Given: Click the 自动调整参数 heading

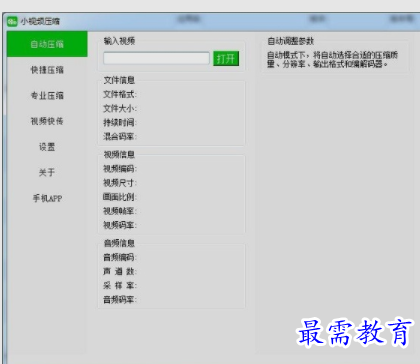Looking at the screenshot, I should tap(291, 41).
